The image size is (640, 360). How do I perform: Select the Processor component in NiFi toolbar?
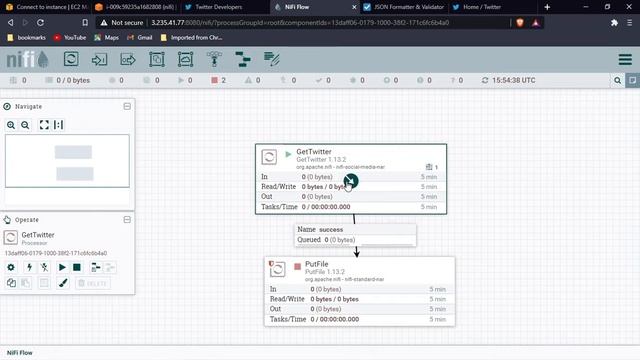(71, 59)
